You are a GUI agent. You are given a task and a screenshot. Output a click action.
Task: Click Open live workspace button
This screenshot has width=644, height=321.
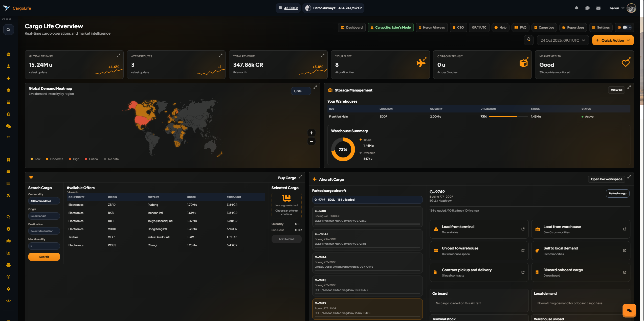(x=606, y=179)
